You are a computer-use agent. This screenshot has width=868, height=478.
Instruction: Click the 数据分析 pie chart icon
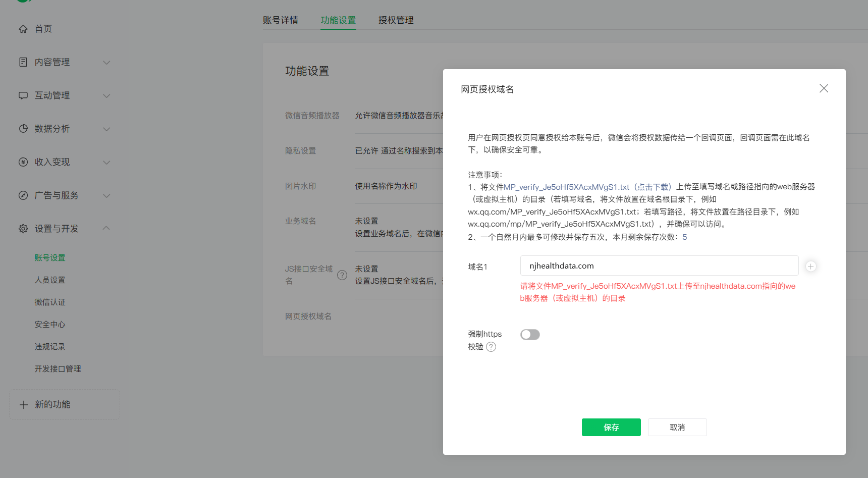pos(23,129)
